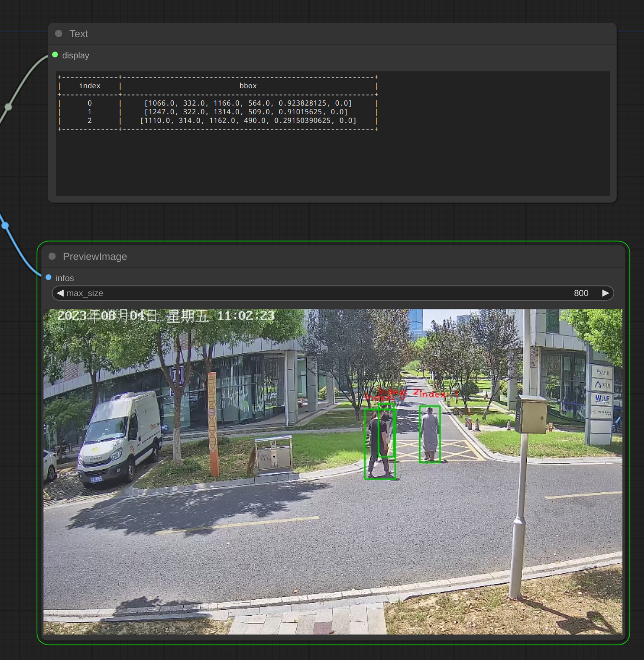This screenshot has height=660, width=644.
Task: Click the bbox value starting with 1066.0
Action: [x=248, y=103]
